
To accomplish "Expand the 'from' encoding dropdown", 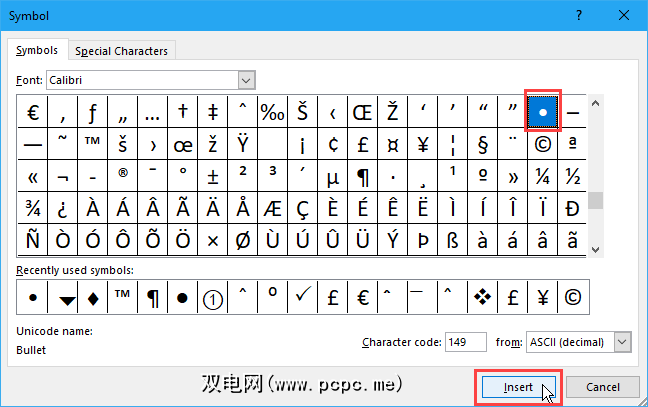I will tap(622, 342).
